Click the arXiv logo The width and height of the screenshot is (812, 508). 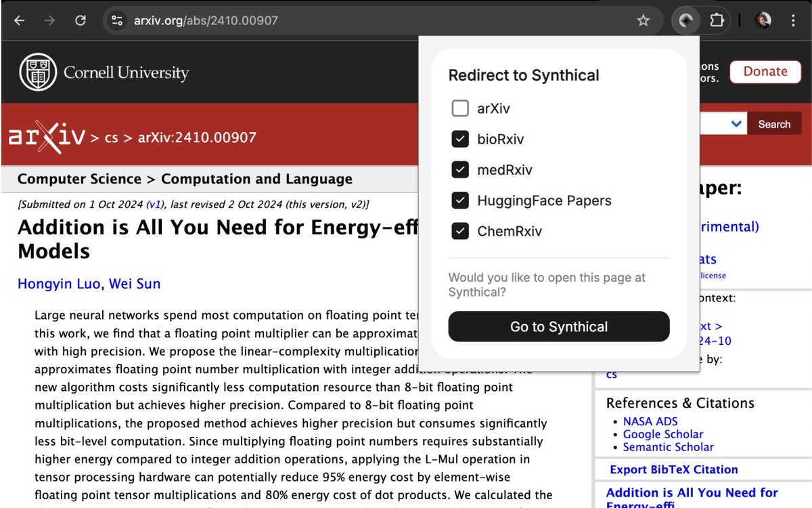tap(47, 137)
